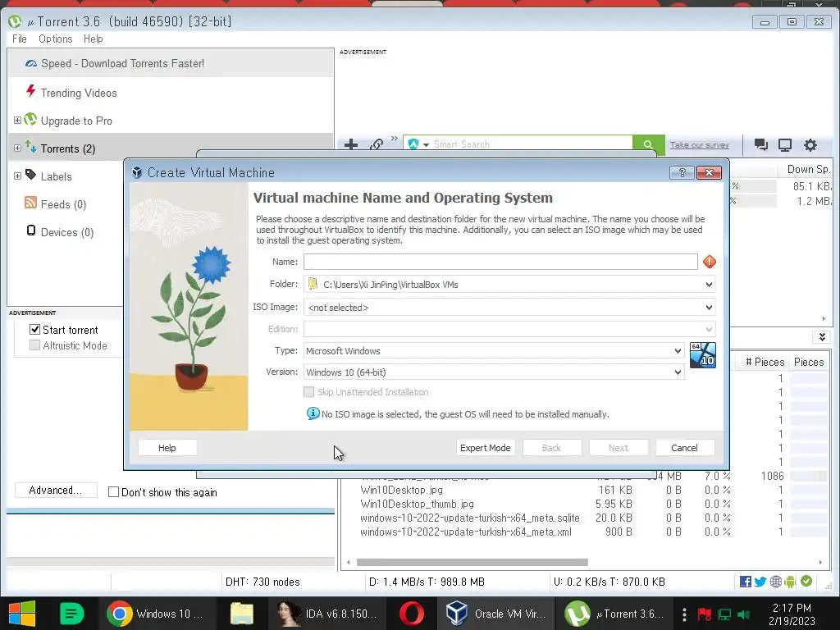Click the # Pieces column header

765,362
